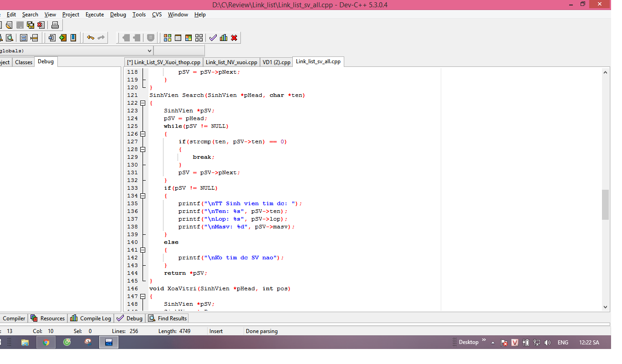Click the red X toolbar icon
Image resolution: width=622 pixels, height=364 pixels.
coord(234,38)
